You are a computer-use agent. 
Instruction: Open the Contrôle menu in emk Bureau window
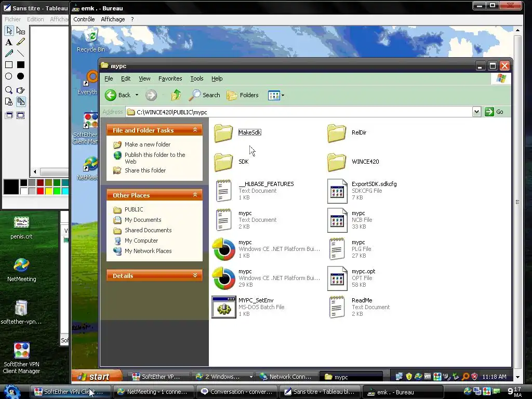pos(84,19)
